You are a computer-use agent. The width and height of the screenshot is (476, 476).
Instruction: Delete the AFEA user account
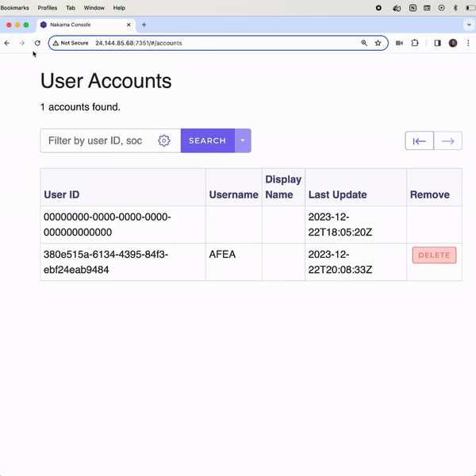click(434, 255)
